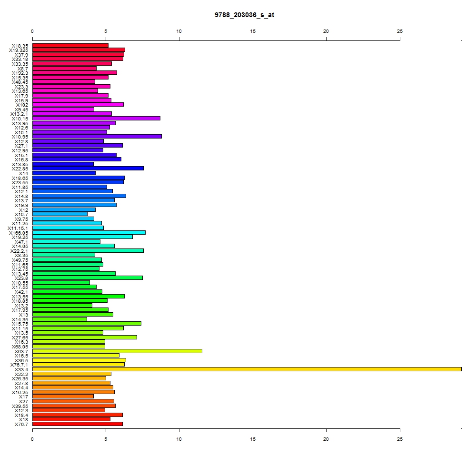Click the chart title 9788_203036_s_at

tap(244, 15)
